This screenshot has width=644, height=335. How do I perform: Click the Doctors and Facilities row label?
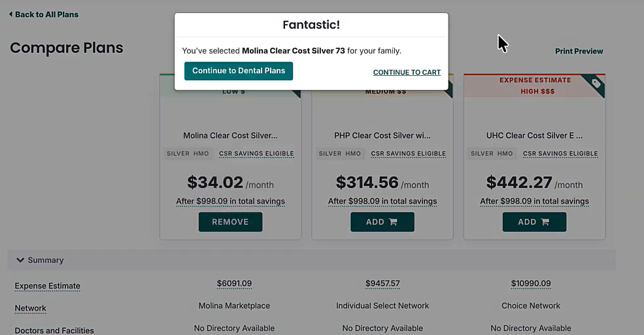point(54,330)
